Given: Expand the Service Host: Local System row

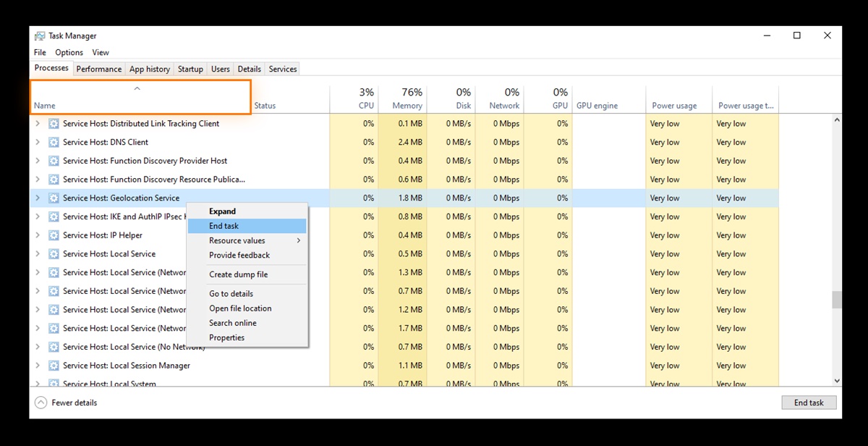Looking at the screenshot, I should coord(37,384).
